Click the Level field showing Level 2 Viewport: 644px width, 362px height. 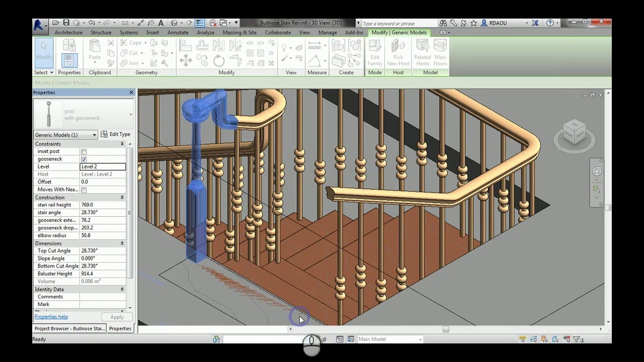103,166
